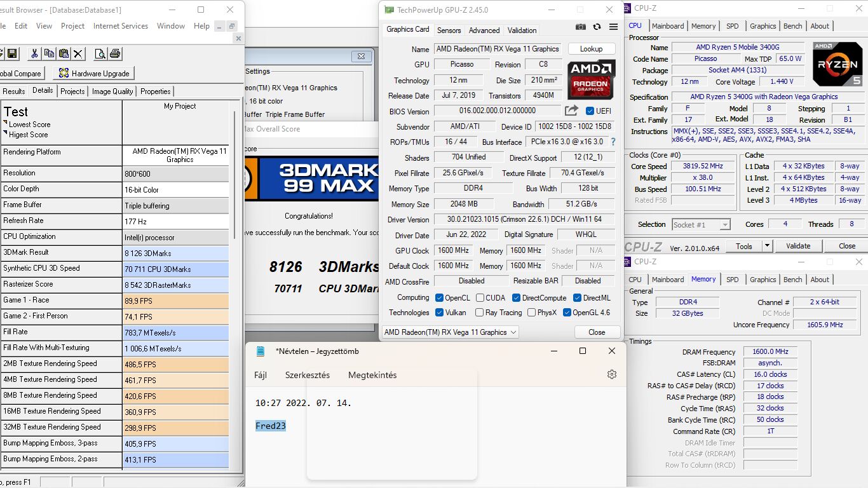This screenshot has height=488, width=868.
Task: Click the Close button in CPU-Z
Action: [x=847, y=246]
